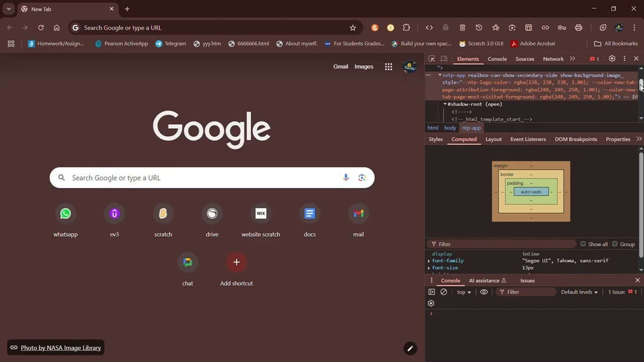This screenshot has height=362, width=644.
Task: Open the Images link
Action: 364,66
